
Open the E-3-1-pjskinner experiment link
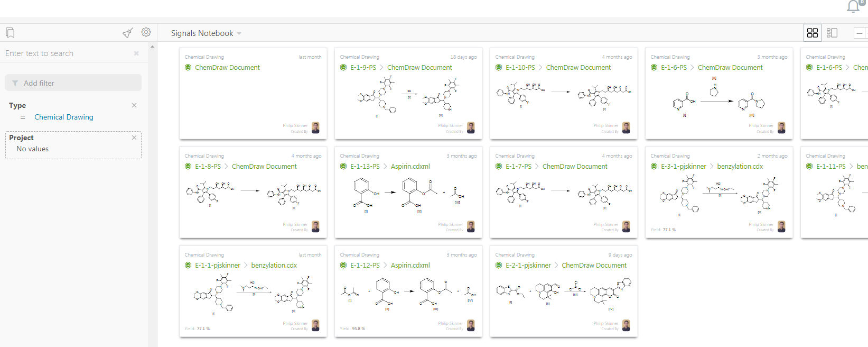point(683,167)
